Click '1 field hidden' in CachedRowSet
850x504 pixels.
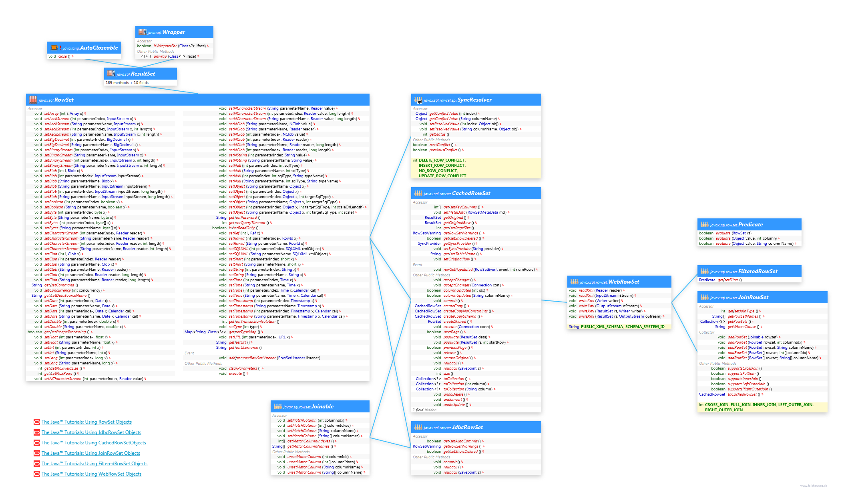click(x=424, y=410)
